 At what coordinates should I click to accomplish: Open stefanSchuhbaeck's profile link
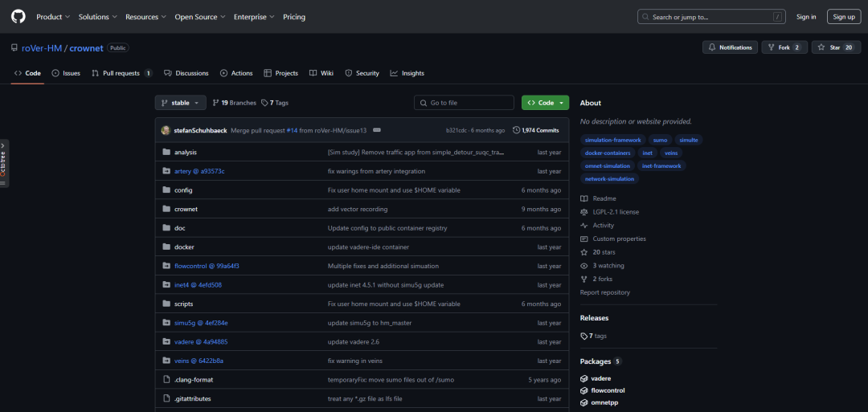(x=200, y=131)
